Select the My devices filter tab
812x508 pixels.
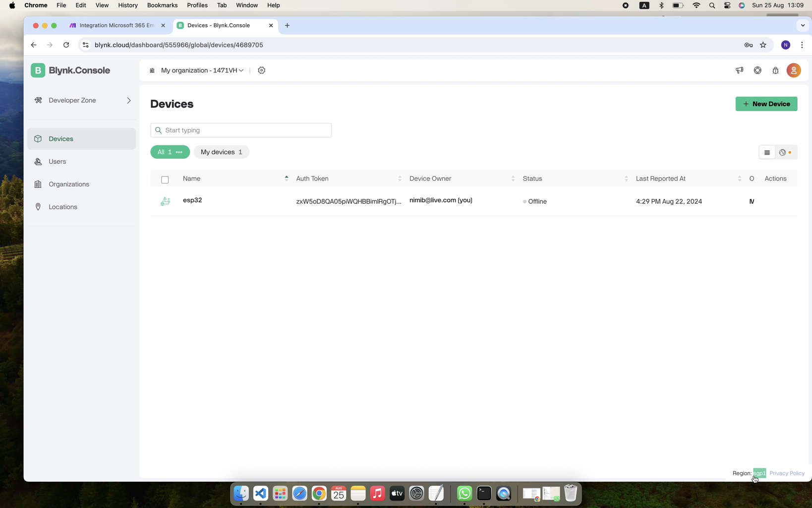[222, 152]
